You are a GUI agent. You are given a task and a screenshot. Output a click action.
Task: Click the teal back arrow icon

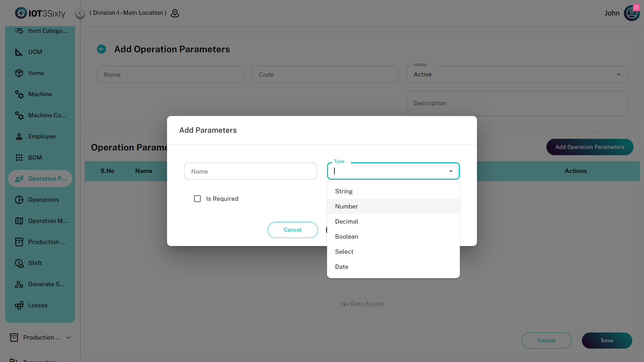101,49
